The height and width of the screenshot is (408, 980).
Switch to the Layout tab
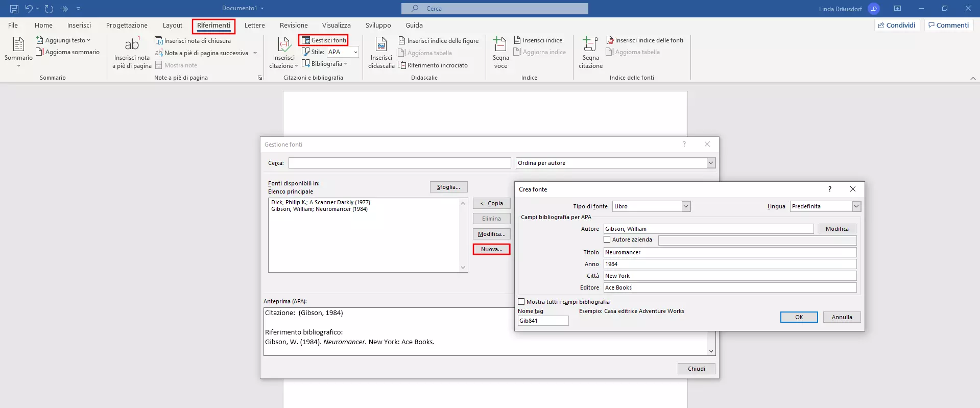tap(173, 25)
